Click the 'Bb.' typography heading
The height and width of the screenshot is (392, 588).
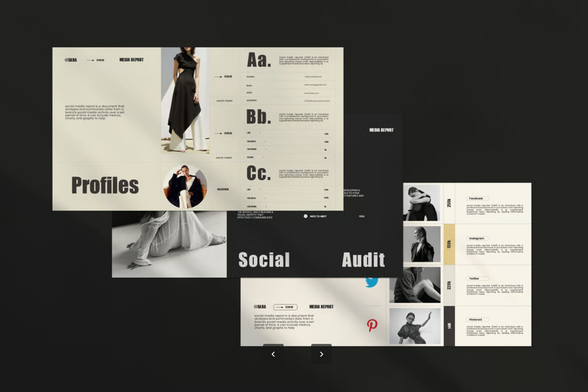click(x=259, y=116)
